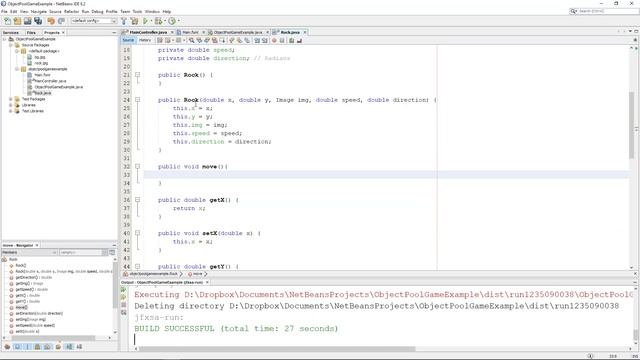Click the New File toolbar icon
The height and width of the screenshot is (360, 640).
(7, 20)
